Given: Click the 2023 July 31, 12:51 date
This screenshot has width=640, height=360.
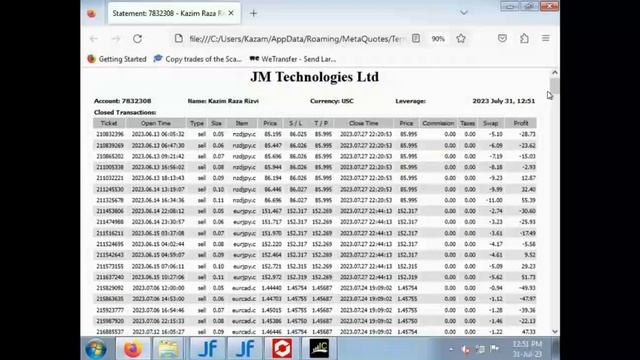Looking at the screenshot, I should click(x=504, y=101).
